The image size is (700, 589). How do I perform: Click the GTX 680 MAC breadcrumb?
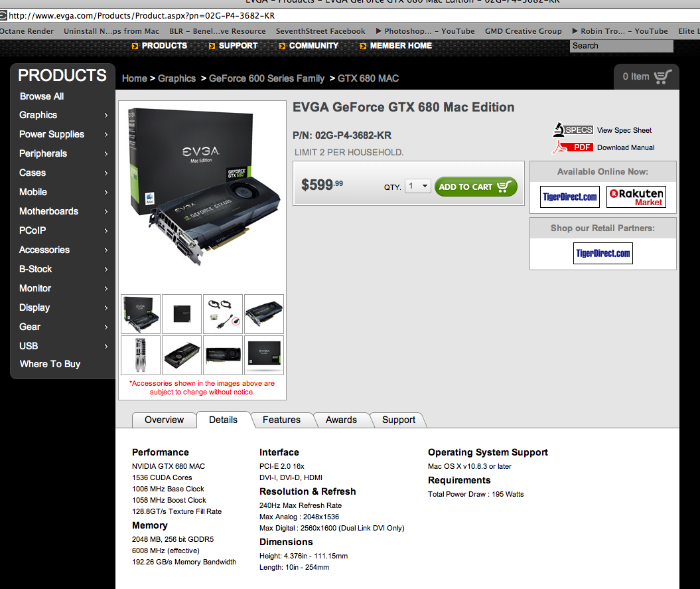coord(368,78)
